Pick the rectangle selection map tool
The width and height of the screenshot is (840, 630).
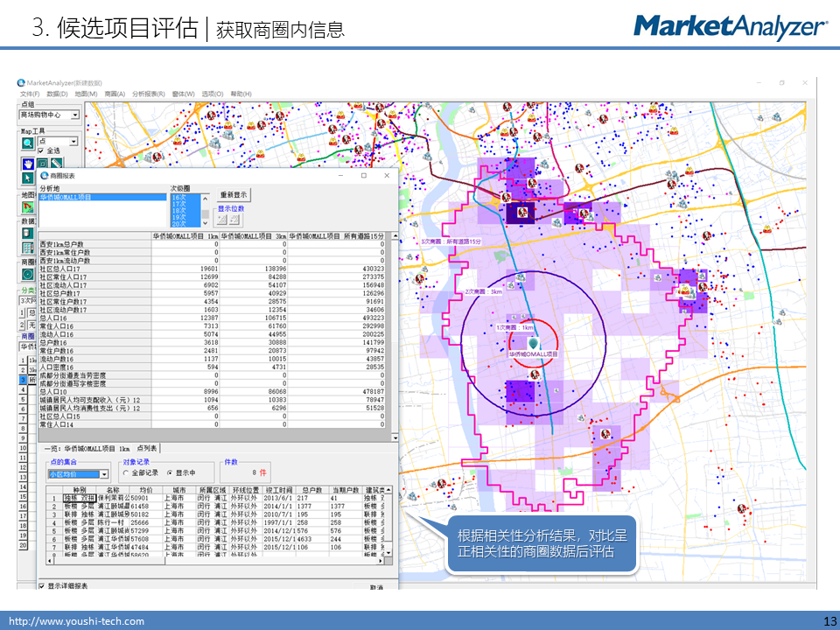(42, 164)
